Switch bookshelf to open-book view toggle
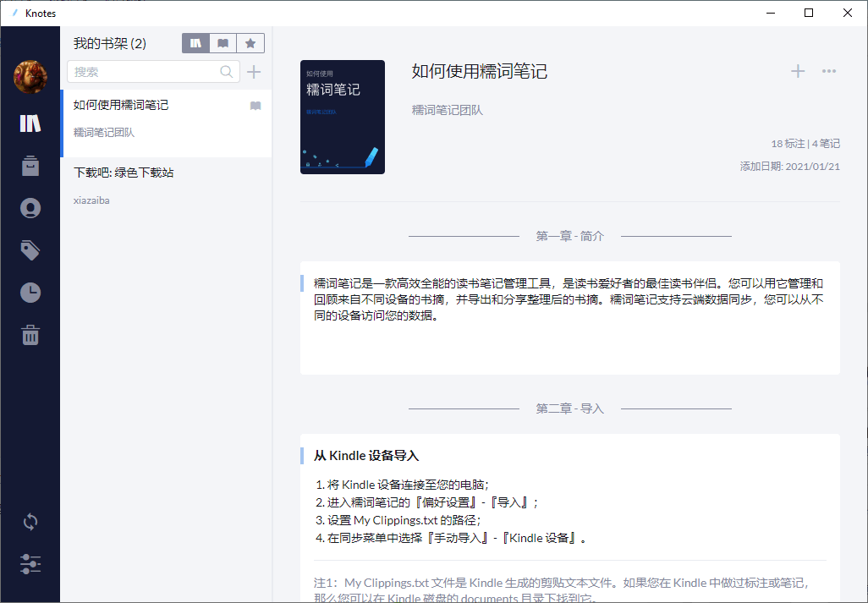 [x=223, y=43]
